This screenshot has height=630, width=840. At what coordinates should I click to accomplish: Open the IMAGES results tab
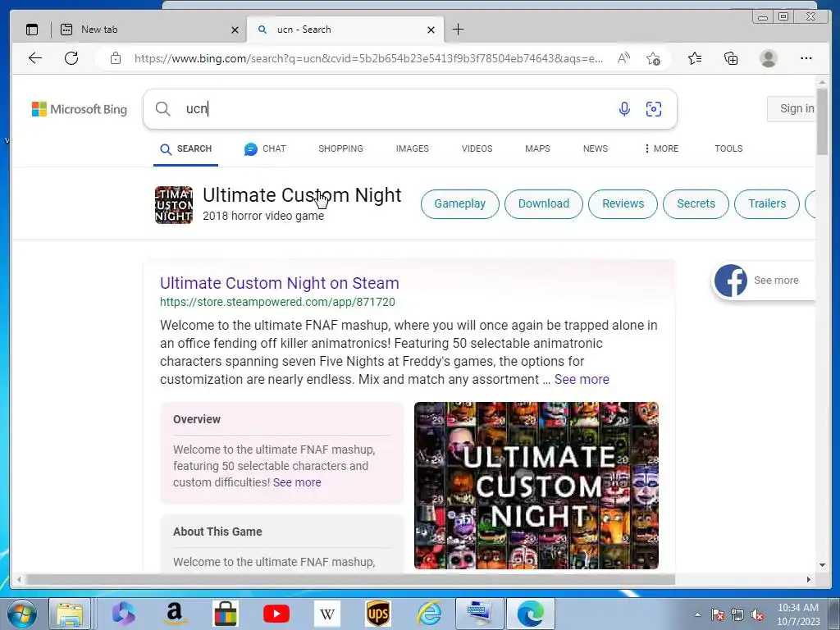pyautogui.click(x=413, y=149)
